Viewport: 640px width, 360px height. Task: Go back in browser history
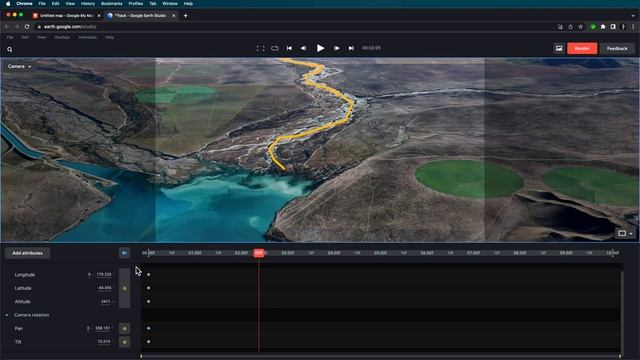click(7, 27)
